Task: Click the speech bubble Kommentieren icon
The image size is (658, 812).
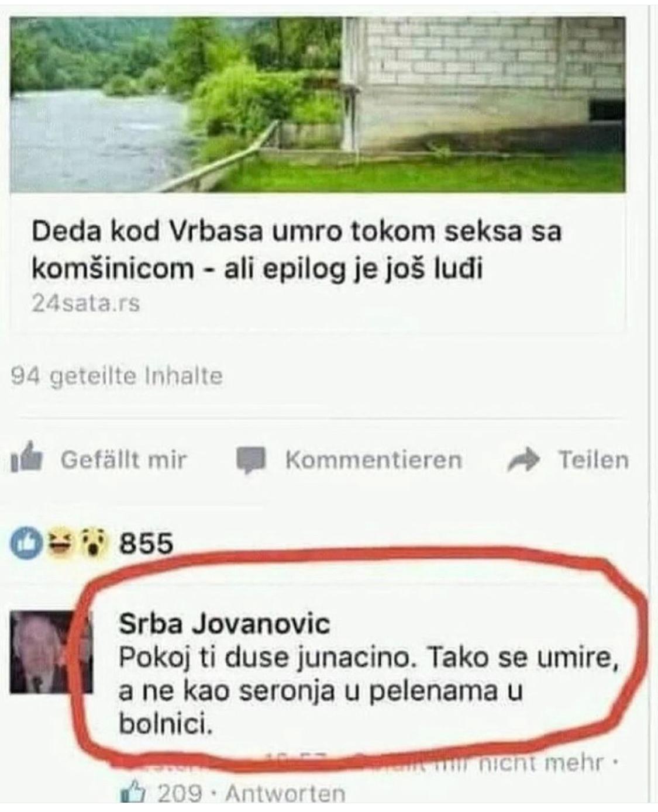Action: [253, 460]
